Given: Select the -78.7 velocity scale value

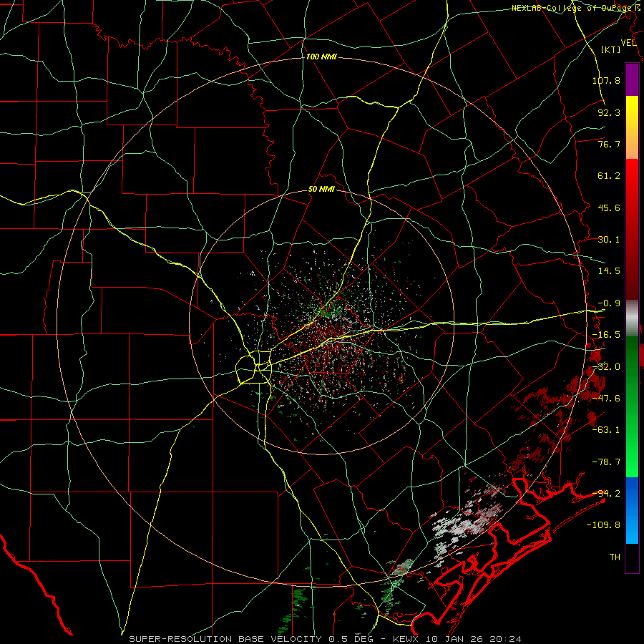Looking at the screenshot, I should [606, 462].
